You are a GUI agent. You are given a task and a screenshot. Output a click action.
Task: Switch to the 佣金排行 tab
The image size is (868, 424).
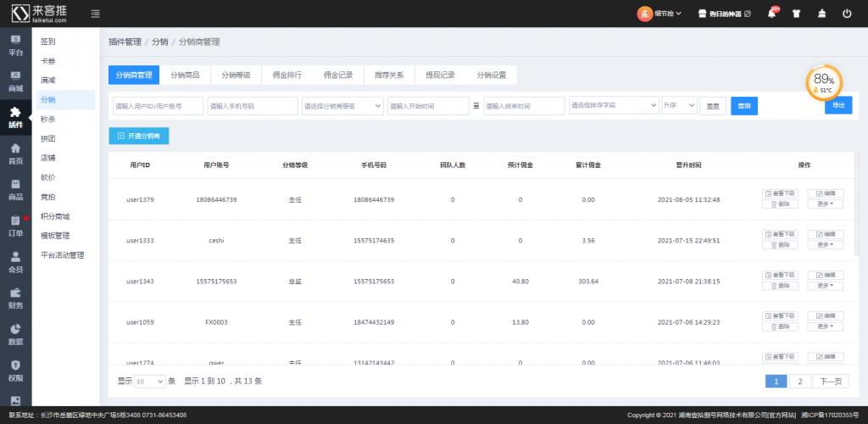[287, 75]
